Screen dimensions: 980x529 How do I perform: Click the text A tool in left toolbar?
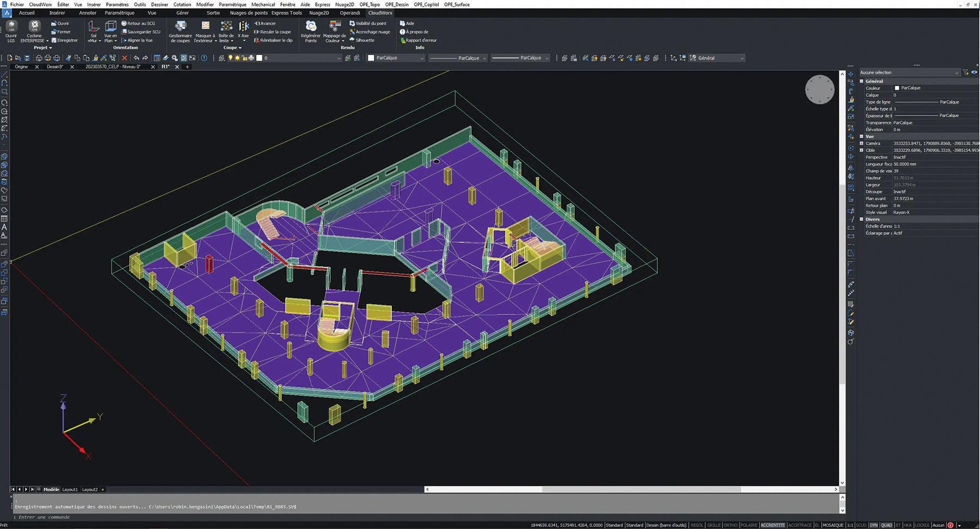(x=4, y=227)
